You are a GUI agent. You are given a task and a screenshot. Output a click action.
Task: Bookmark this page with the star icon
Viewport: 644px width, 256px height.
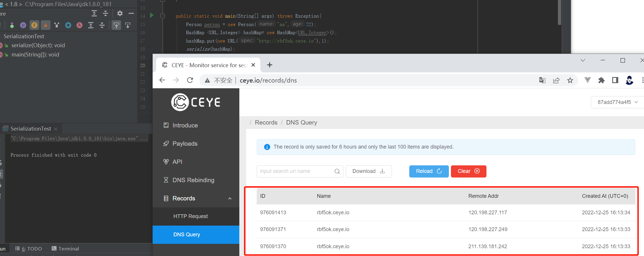coord(570,81)
